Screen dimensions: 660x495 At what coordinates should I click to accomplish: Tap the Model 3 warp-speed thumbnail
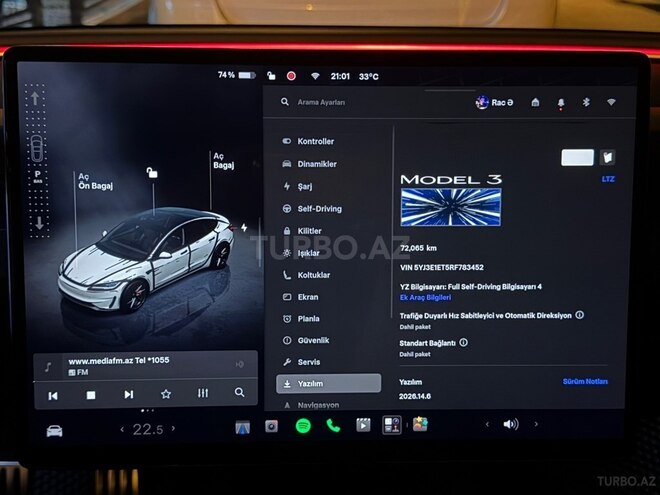point(451,207)
